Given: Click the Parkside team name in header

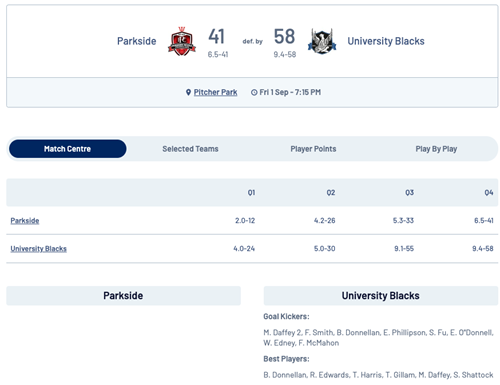Looking at the screenshot, I should click(137, 41).
